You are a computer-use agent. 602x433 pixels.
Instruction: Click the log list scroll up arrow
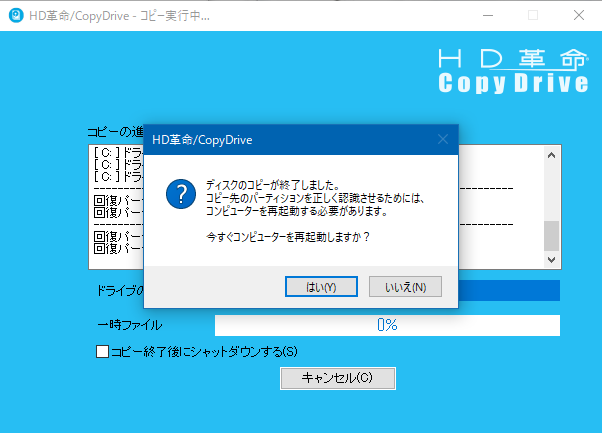(x=552, y=155)
